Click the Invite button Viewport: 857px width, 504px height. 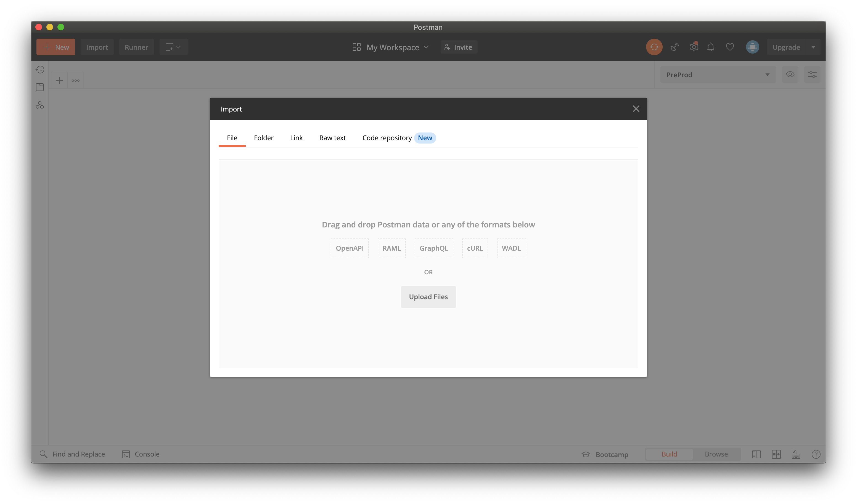[459, 47]
